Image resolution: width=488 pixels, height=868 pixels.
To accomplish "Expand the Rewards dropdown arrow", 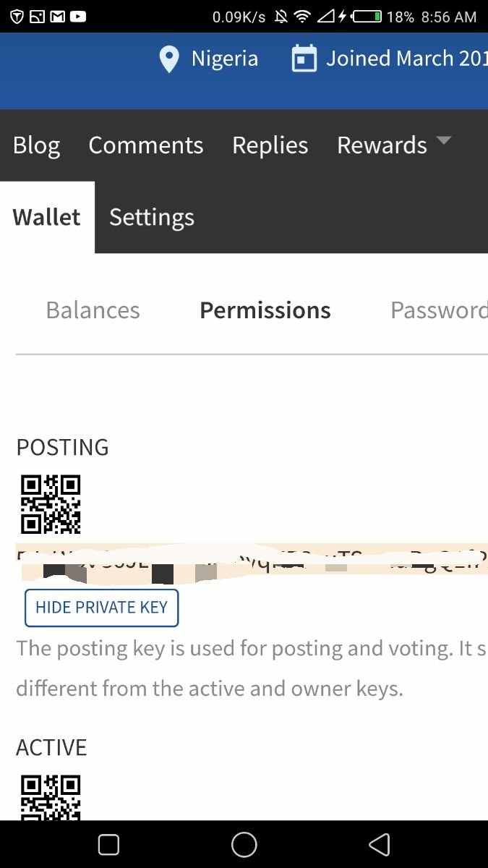I will click(444, 140).
